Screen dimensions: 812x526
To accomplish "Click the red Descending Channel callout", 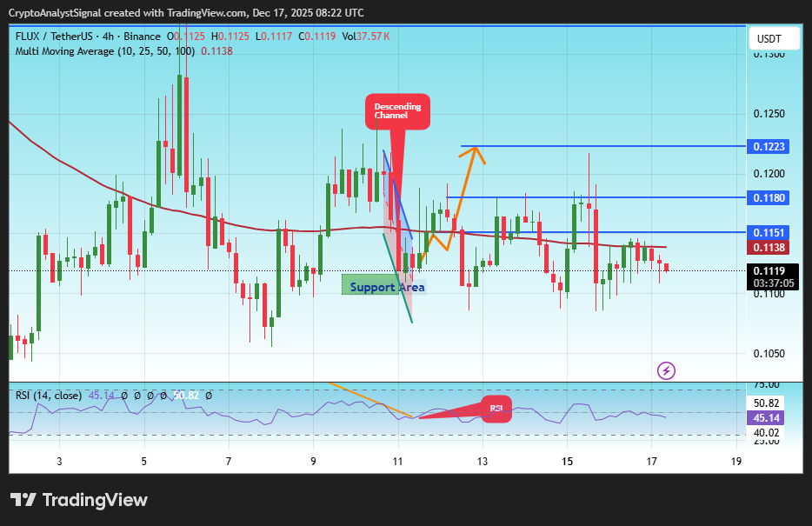I will tap(397, 111).
